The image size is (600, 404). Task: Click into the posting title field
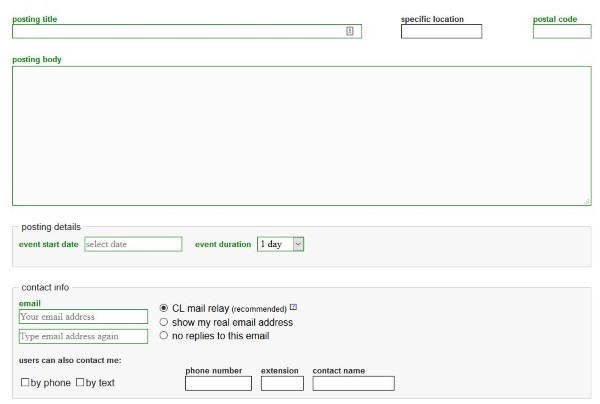[x=180, y=31]
